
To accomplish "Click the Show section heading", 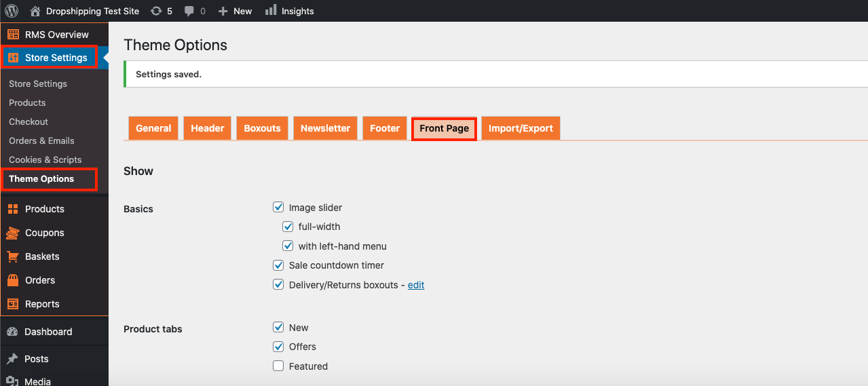I will pyautogui.click(x=138, y=171).
